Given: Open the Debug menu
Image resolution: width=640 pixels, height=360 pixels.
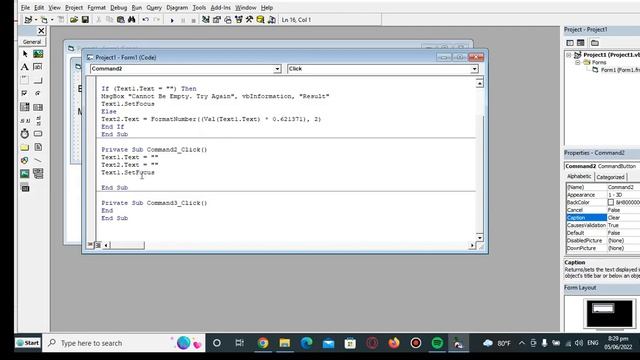Looking at the screenshot, I should (x=118, y=7).
